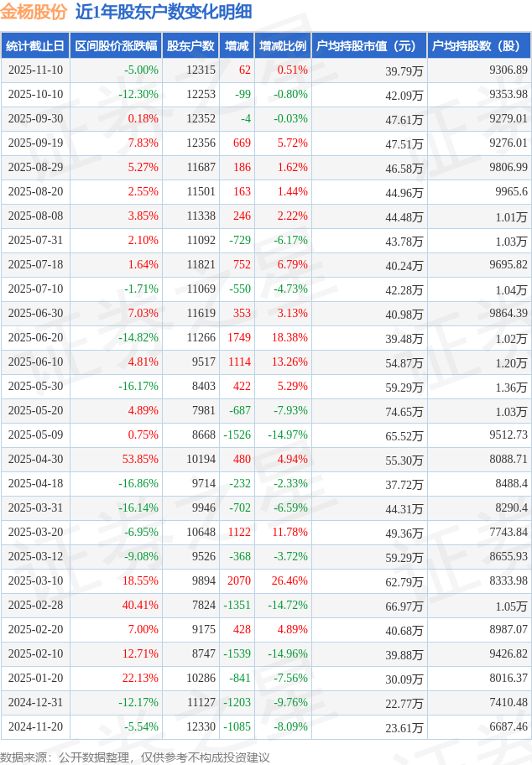The image size is (532, 765).
Task: Select the 股东户数 column header
Action: [x=190, y=46]
